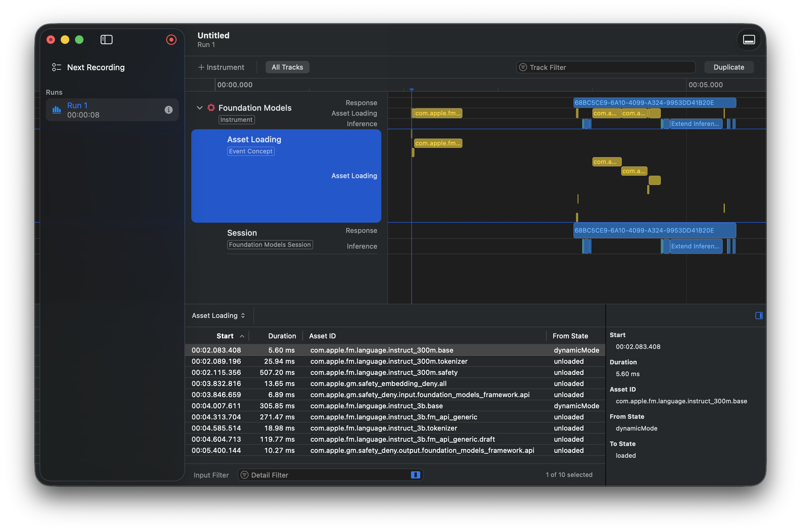Toggle the bottom detail pane icon
801x532 pixels.
749,40
